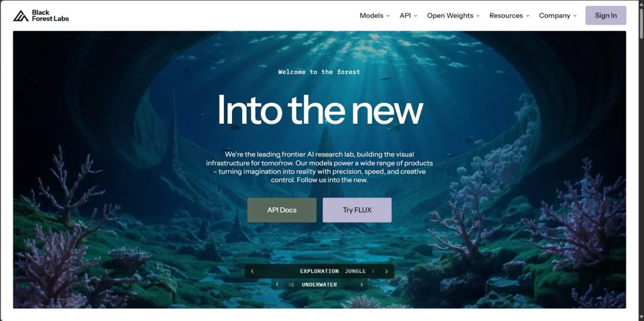Expand the Open Weights menu
The height and width of the screenshot is (321, 644).
pos(453,16)
